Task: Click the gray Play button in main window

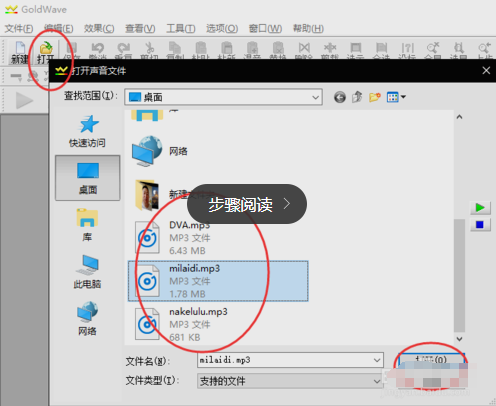Action: click(x=24, y=101)
